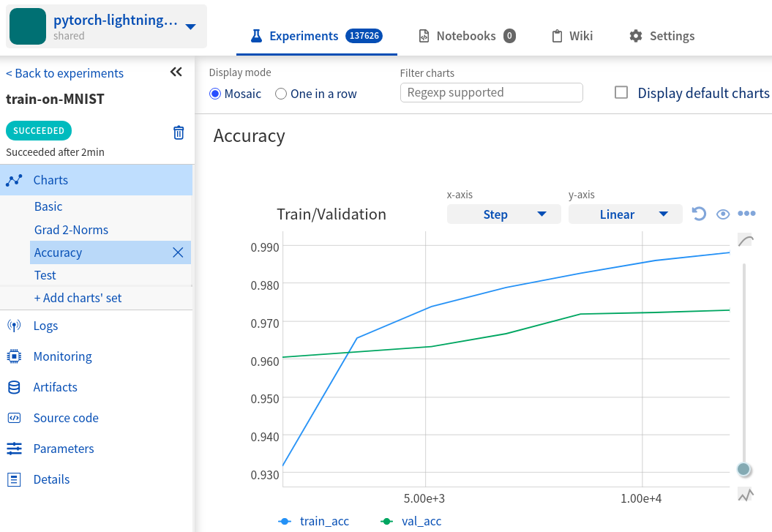
Task: Open the Monitoring section
Action: click(62, 356)
